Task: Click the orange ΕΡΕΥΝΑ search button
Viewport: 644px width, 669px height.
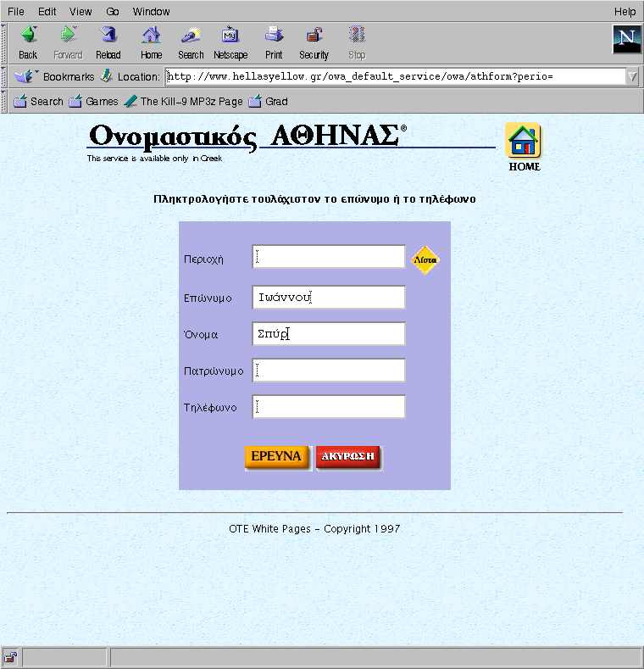Action: point(276,457)
